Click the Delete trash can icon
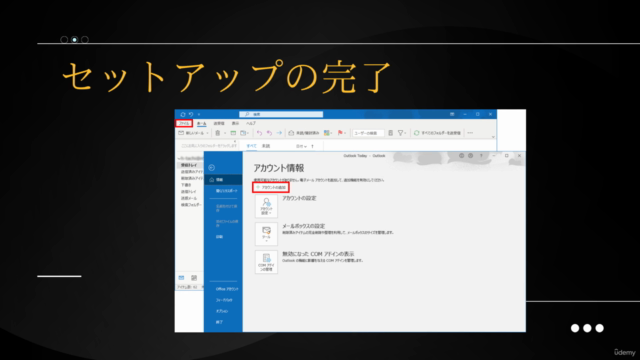 (218, 133)
